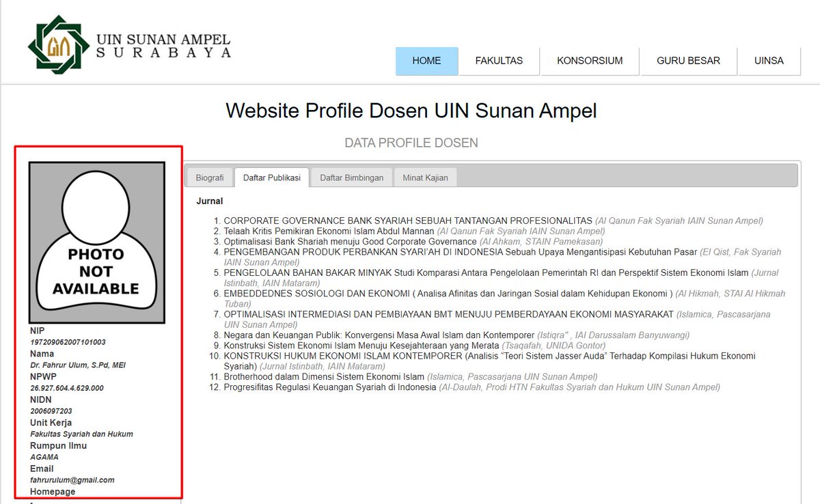Click NPWP value 26.927.604.4.629.000

tap(67, 388)
